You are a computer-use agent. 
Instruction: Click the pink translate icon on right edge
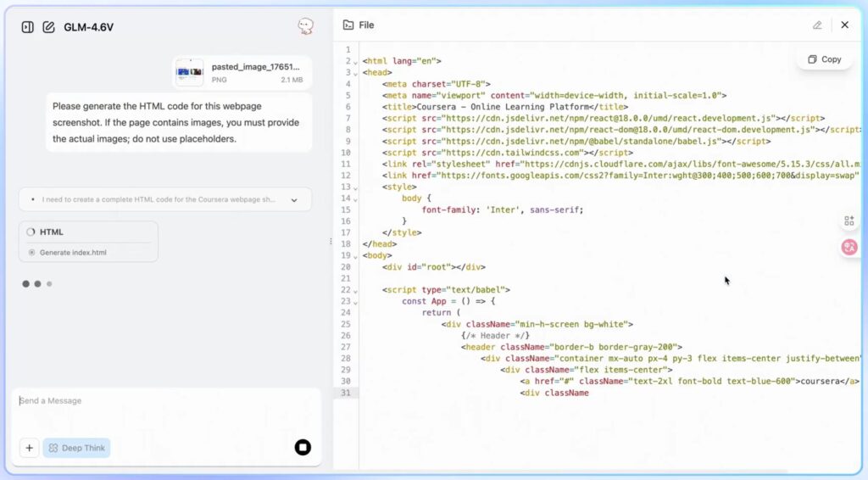pyautogui.click(x=849, y=247)
